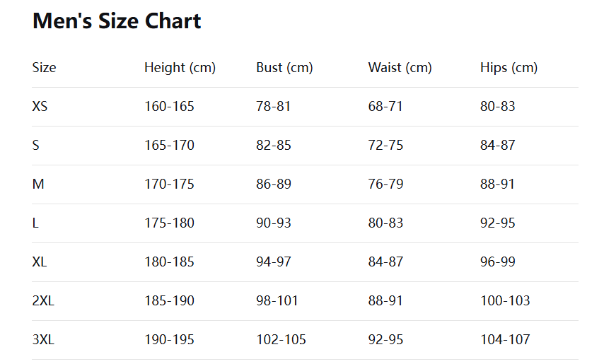Click the Men's Size Chart heading
This screenshot has width=604, height=364.
117,21
